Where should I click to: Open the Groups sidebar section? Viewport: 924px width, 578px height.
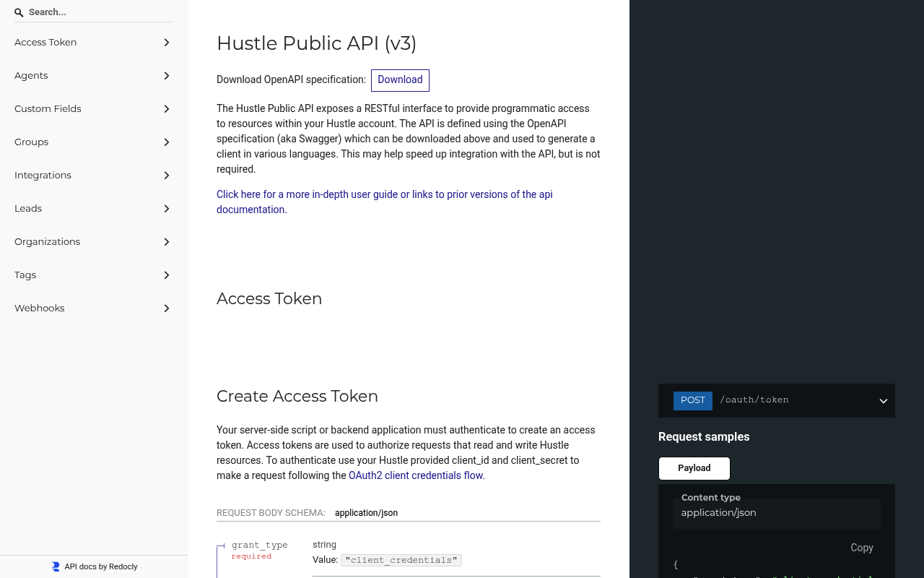pos(94,142)
